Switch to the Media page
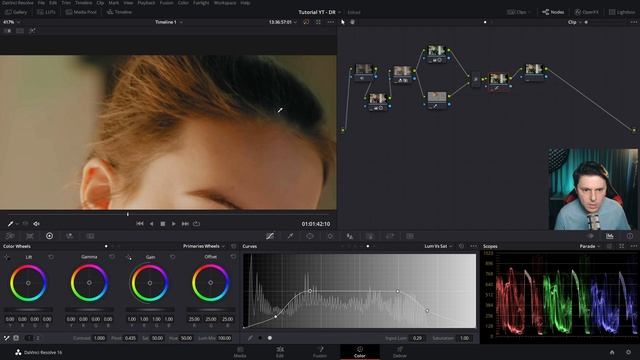 tap(240, 352)
